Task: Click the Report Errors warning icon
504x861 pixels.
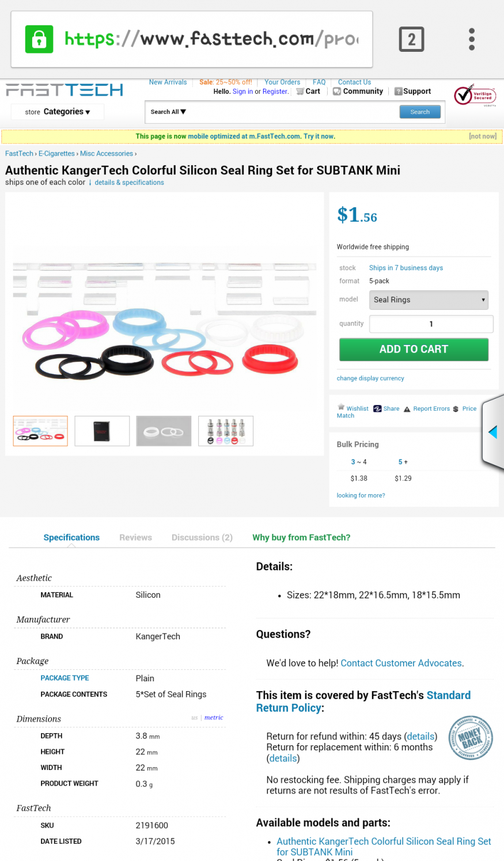Action: pos(407,409)
